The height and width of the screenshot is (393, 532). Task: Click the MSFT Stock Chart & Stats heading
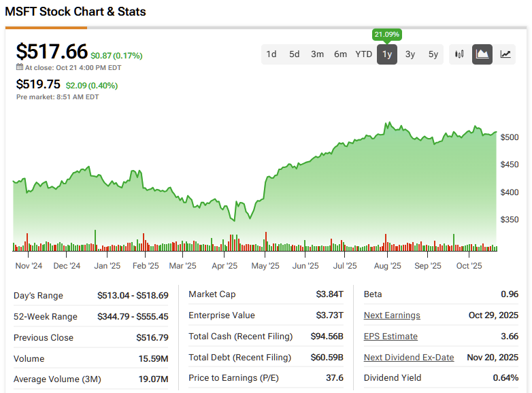point(76,12)
